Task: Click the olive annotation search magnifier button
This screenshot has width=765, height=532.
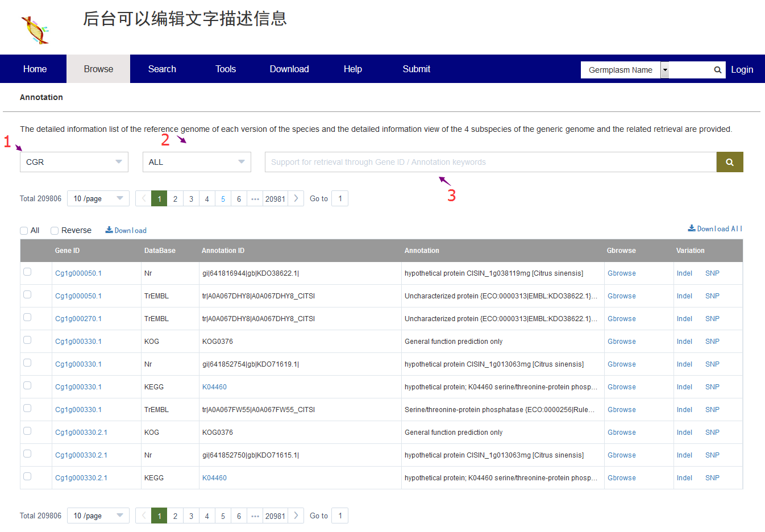Action: (729, 162)
